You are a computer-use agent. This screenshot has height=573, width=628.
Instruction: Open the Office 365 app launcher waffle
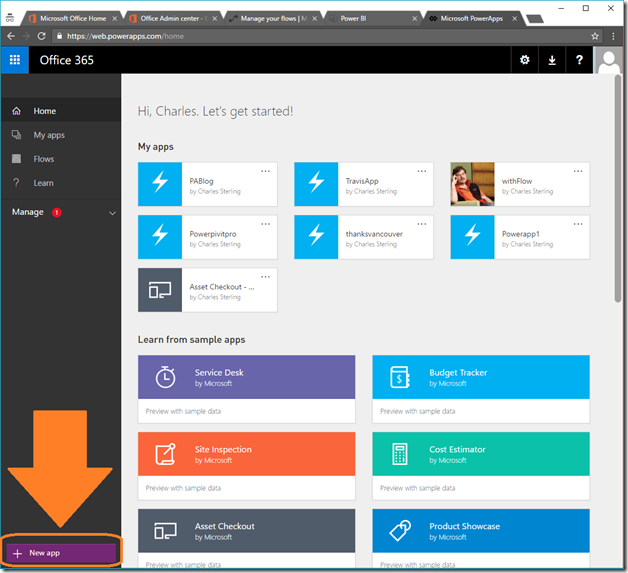(15, 60)
